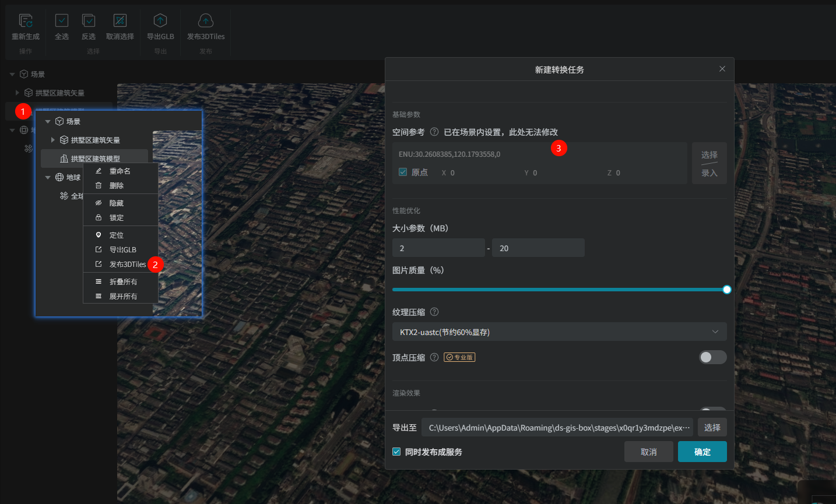The height and width of the screenshot is (504, 836).
Task: Click the minimum size input showing 2
Action: click(x=438, y=248)
